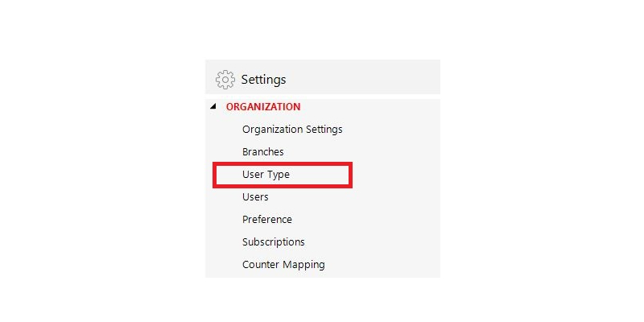
Task: Open Counter Mapping settings
Action: point(283,265)
